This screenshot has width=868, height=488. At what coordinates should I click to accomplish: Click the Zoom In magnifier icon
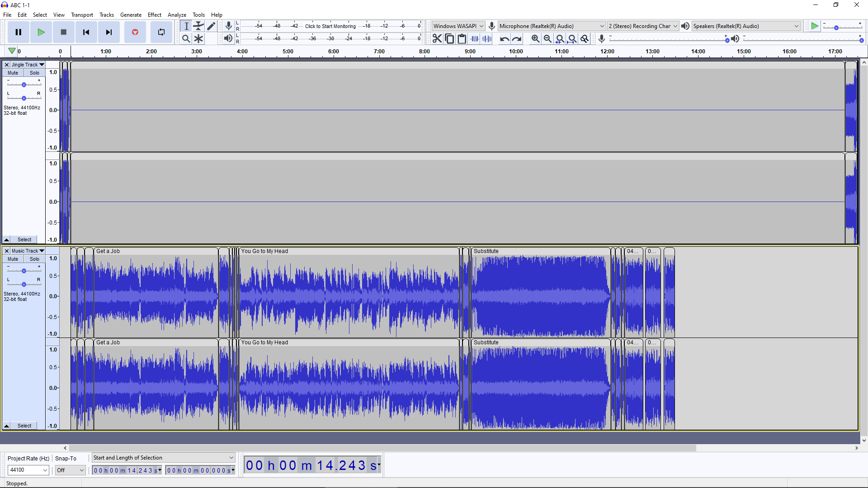(x=535, y=39)
